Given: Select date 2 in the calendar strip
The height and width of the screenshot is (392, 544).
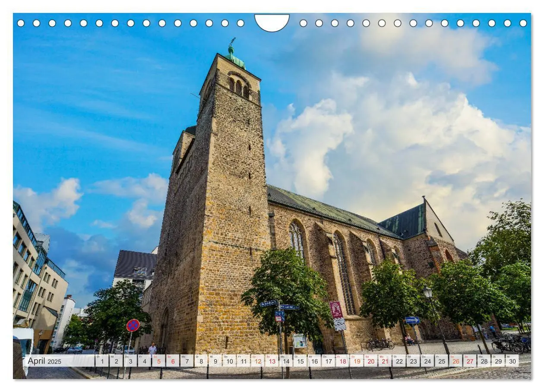Looking at the screenshot, I should [x=116, y=361].
